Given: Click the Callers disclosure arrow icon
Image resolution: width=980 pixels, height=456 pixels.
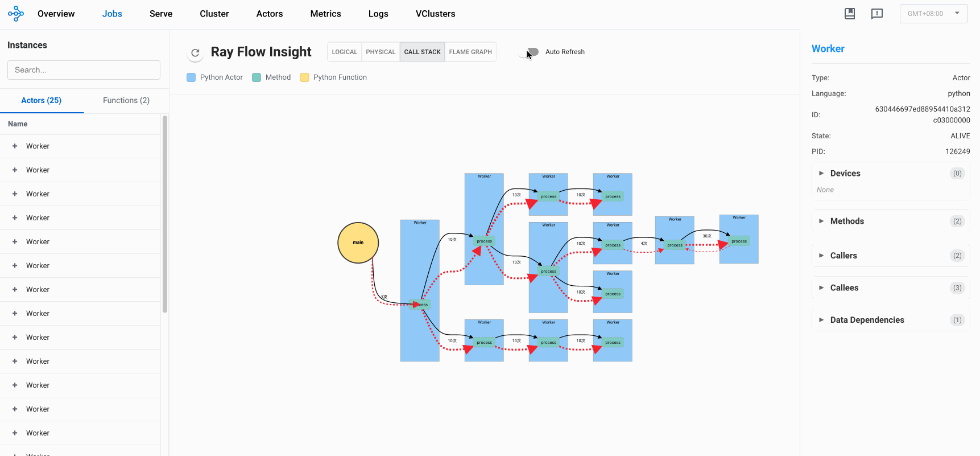Looking at the screenshot, I should point(821,256).
